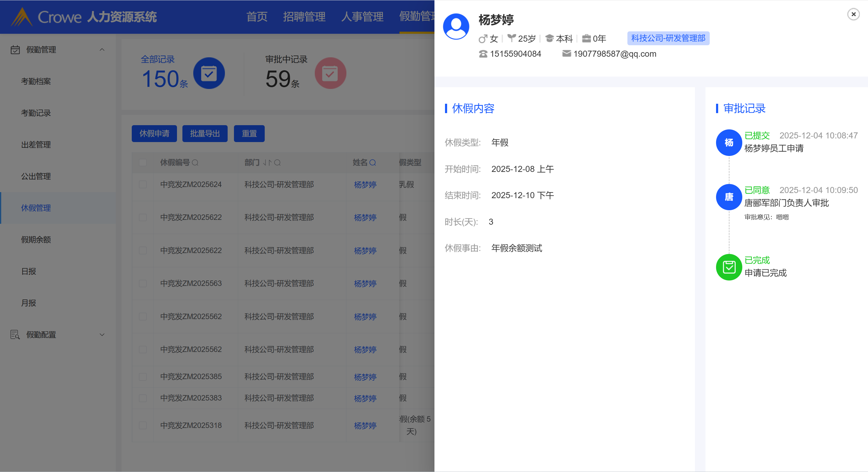Select 假期余额 in the sidebar
868x472 pixels.
(x=36, y=240)
